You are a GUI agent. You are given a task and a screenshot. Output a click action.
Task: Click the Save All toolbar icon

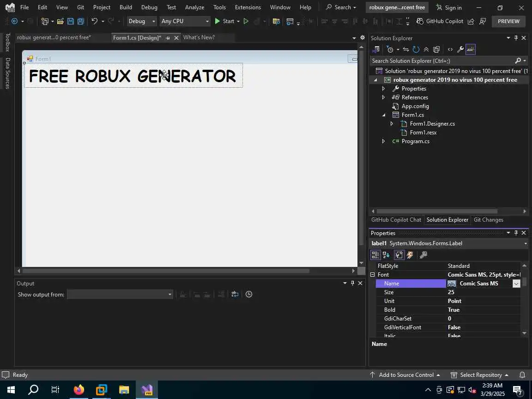click(81, 21)
